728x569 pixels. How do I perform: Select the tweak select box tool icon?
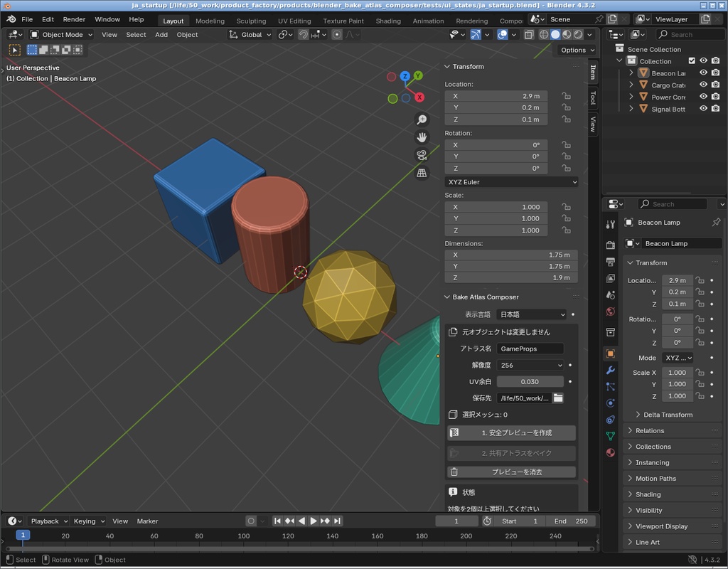14,50
